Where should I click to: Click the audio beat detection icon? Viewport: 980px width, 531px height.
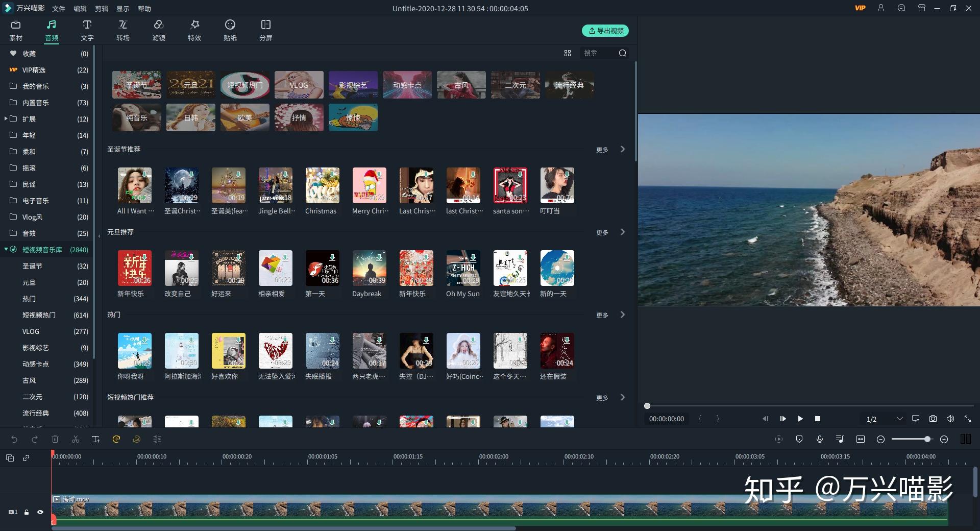coord(116,439)
